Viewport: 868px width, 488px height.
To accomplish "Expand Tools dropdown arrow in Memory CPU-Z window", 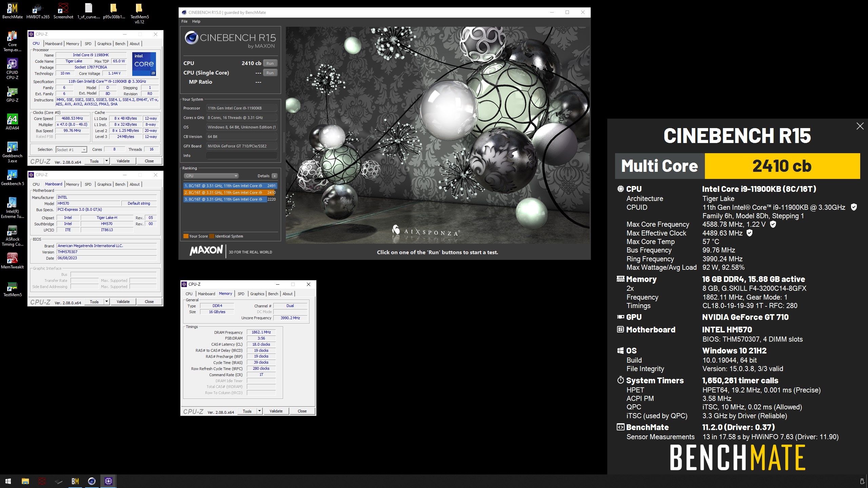I will (259, 411).
